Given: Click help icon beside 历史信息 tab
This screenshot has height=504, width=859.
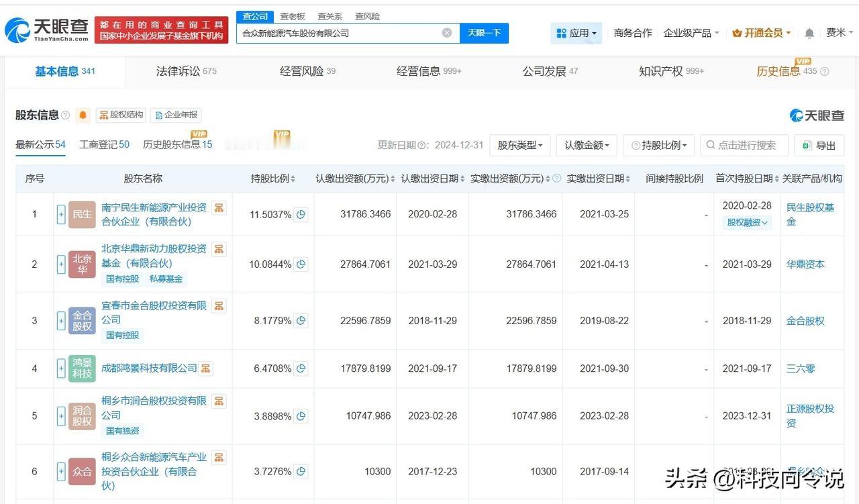Looking at the screenshot, I should tap(825, 72).
